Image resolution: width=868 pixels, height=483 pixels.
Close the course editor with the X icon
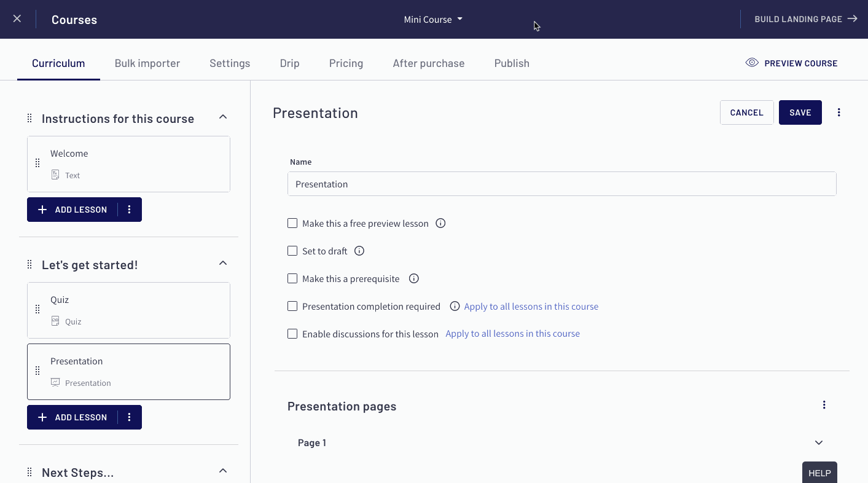click(x=17, y=19)
